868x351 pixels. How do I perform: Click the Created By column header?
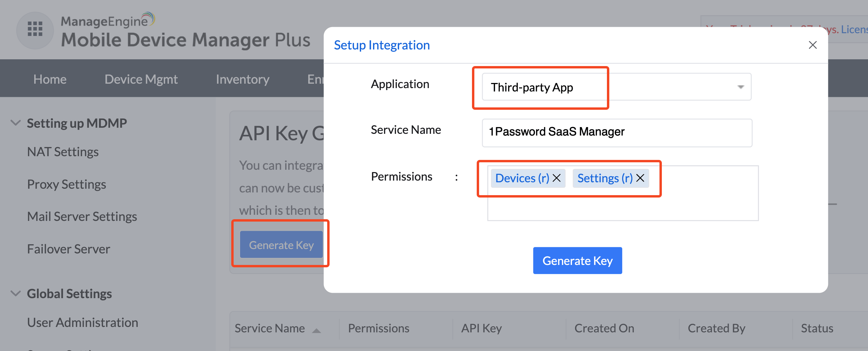(716, 328)
